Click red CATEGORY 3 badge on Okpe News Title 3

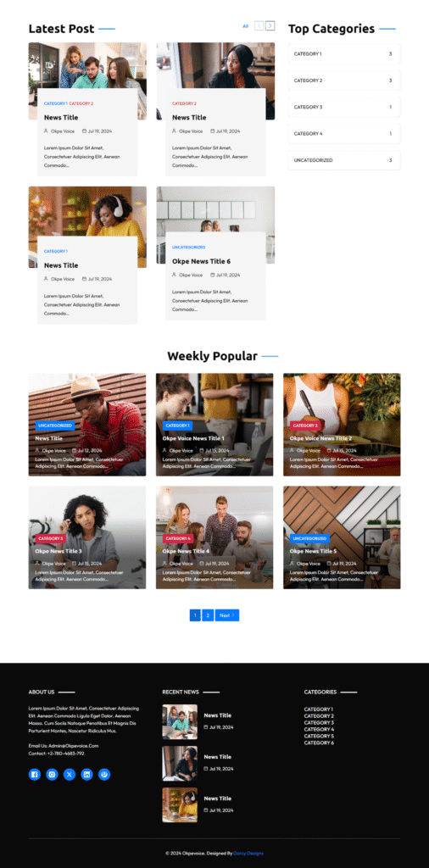point(51,538)
